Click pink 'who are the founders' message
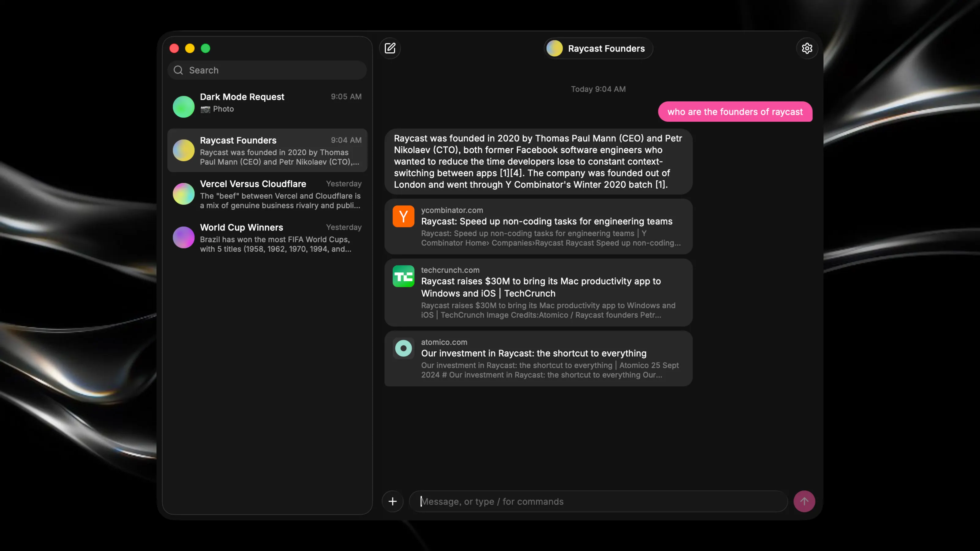 [x=735, y=111]
